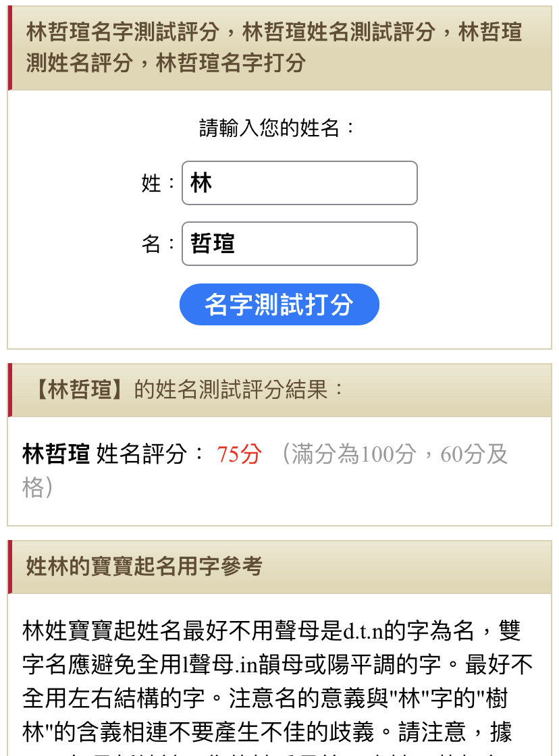
Task: Click the 請輸入您的姓名 prompt text
Action: pyautogui.click(x=278, y=128)
